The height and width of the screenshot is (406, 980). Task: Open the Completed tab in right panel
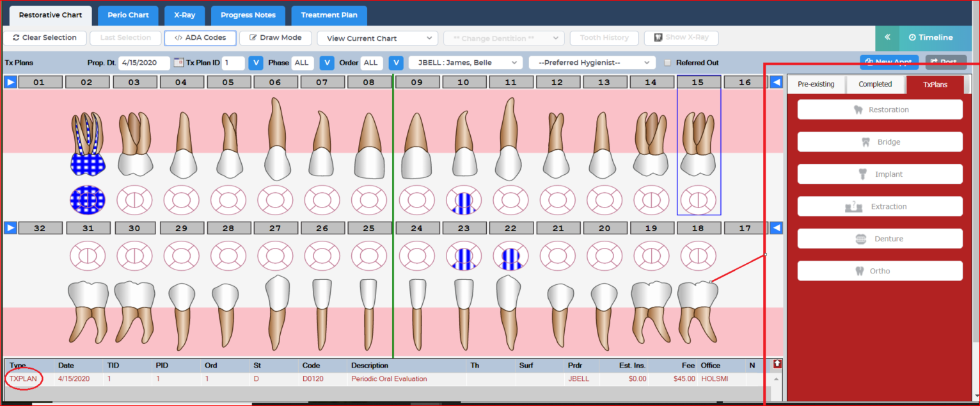tap(875, 84)
